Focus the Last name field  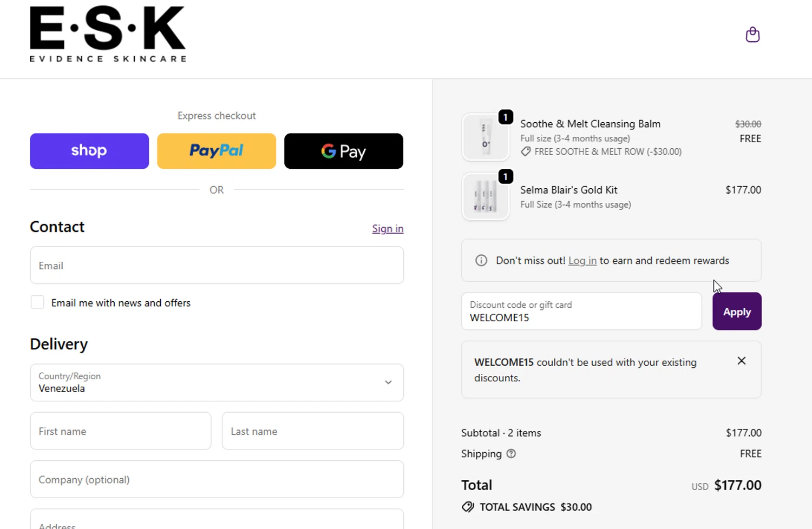[x=313, y=431]
